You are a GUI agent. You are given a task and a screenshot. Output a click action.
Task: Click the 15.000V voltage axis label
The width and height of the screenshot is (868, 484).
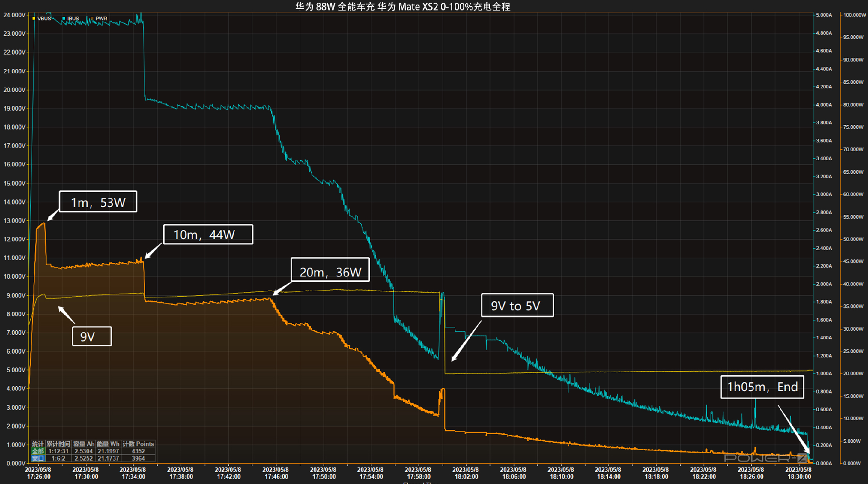tap(14, 183)
